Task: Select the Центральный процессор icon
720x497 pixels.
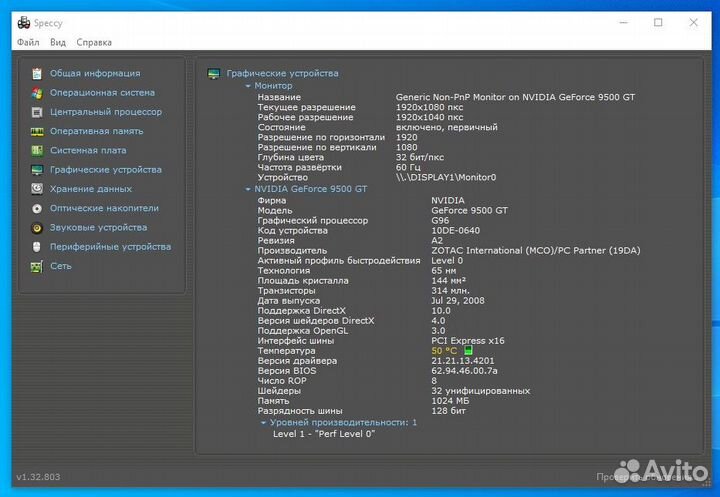Action: 37,112
